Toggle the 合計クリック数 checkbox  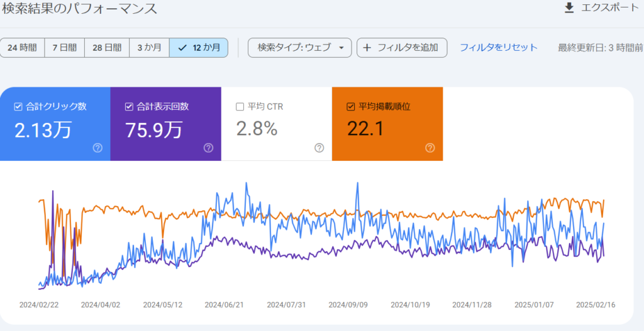click(x=18, y=107)
